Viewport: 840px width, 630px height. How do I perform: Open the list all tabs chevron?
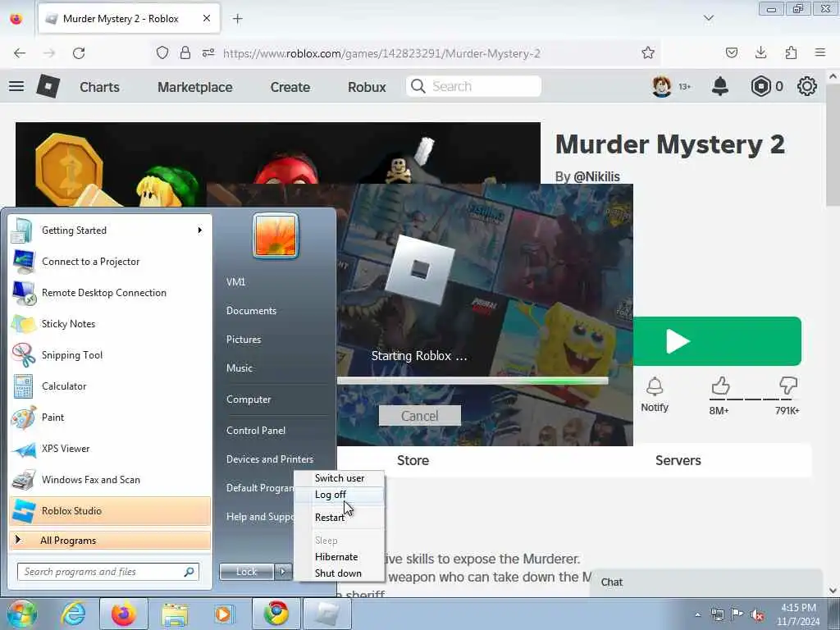[708, 18]
